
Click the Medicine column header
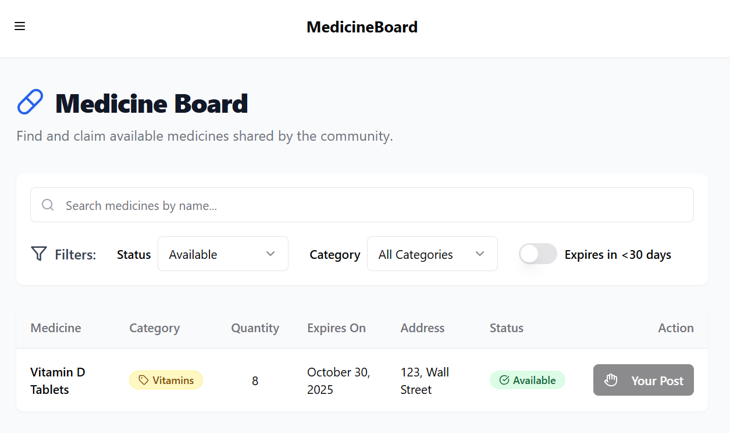56,328
